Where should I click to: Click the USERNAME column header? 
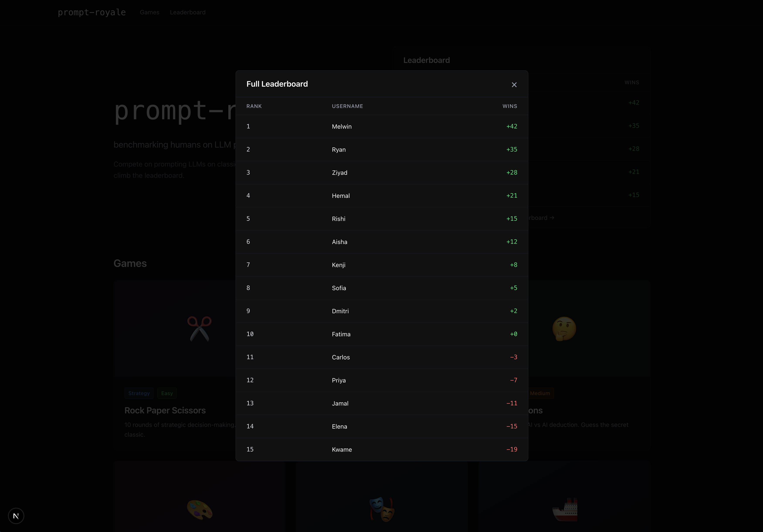(347, 106)
